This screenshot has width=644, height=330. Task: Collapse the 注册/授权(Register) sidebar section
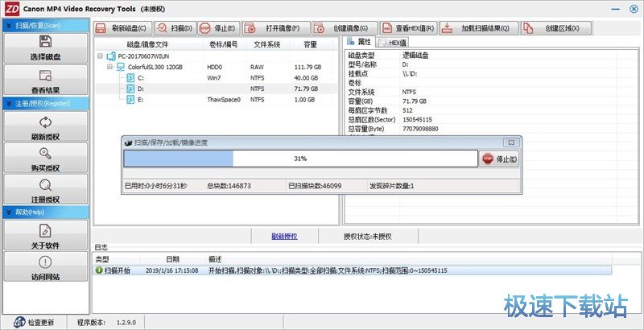coord(46,104)
